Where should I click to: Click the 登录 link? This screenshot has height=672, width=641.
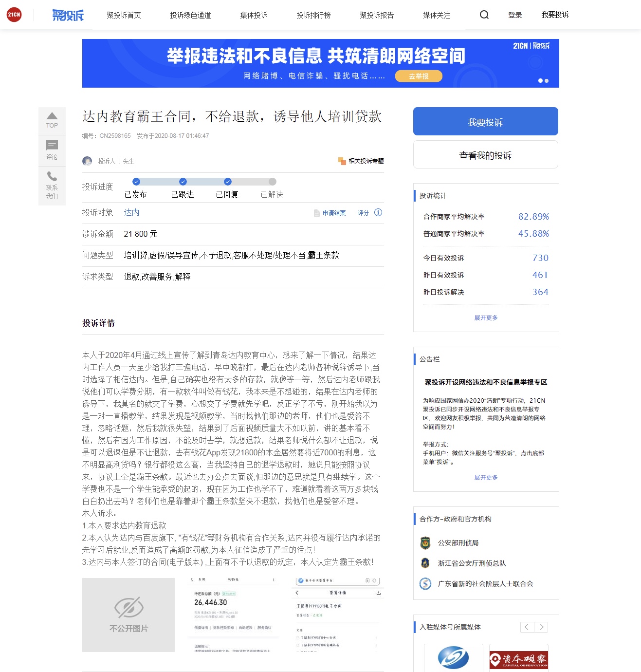click(515, 15)
